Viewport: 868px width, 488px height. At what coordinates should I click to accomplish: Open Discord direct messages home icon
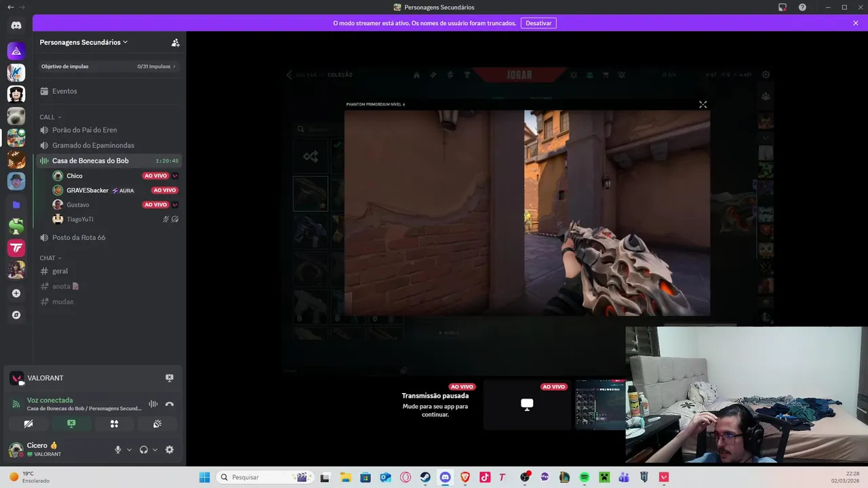coord(16,26)
